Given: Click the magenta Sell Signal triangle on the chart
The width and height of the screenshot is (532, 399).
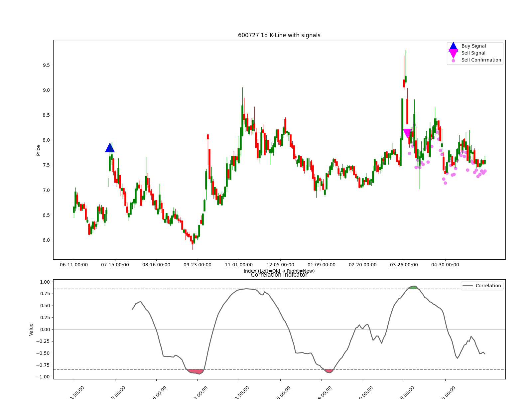Looking at the screenshot, I should [407, 133].
